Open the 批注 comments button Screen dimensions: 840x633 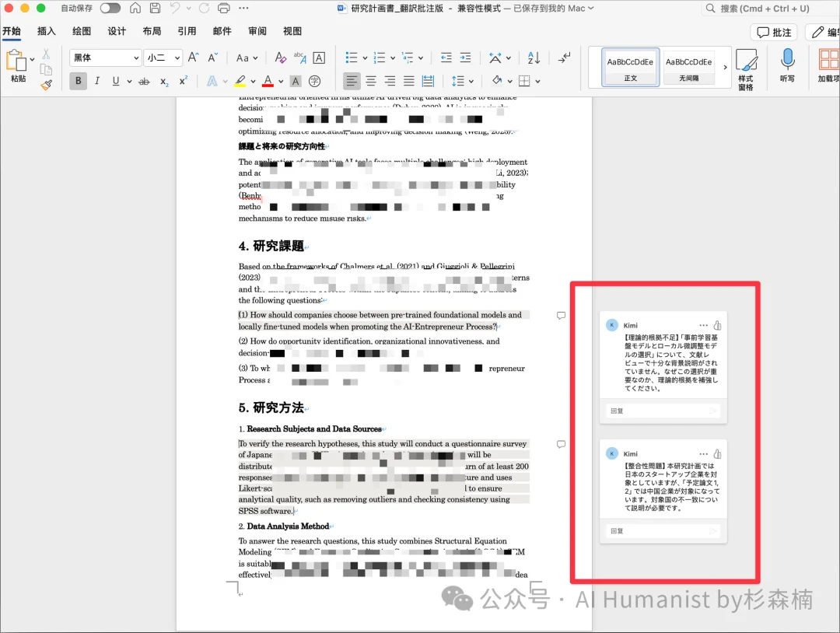pyautogui.click(x=773, y=32)
